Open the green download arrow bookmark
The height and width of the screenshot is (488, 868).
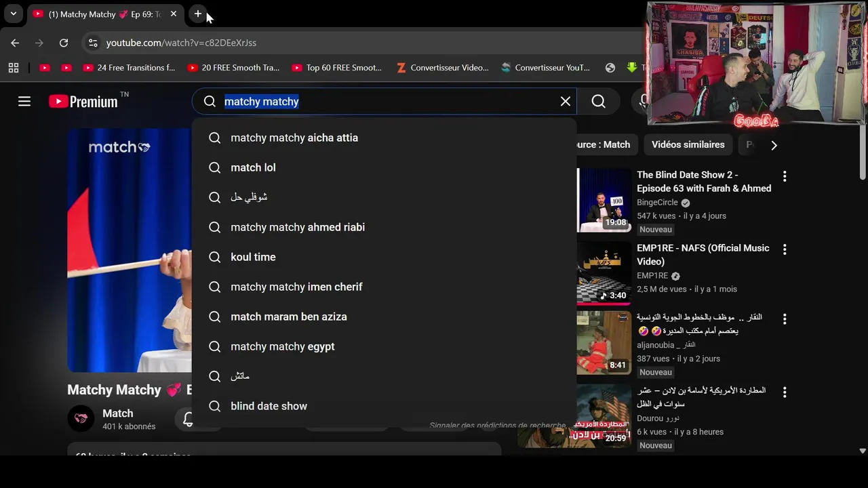(x=632, y=68)
